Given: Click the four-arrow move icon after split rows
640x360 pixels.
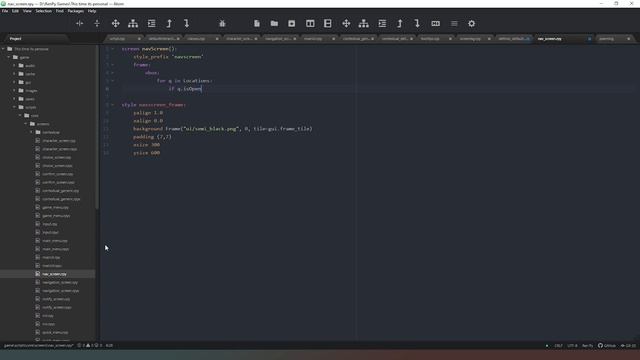Looking at the screenshot, I should [x=346, y=24].
